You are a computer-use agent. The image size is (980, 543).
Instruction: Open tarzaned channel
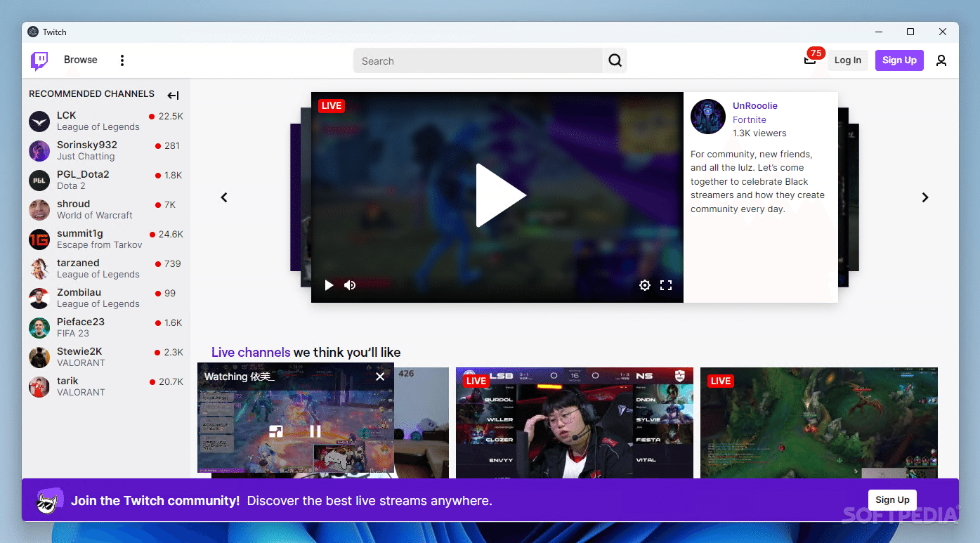105,268
